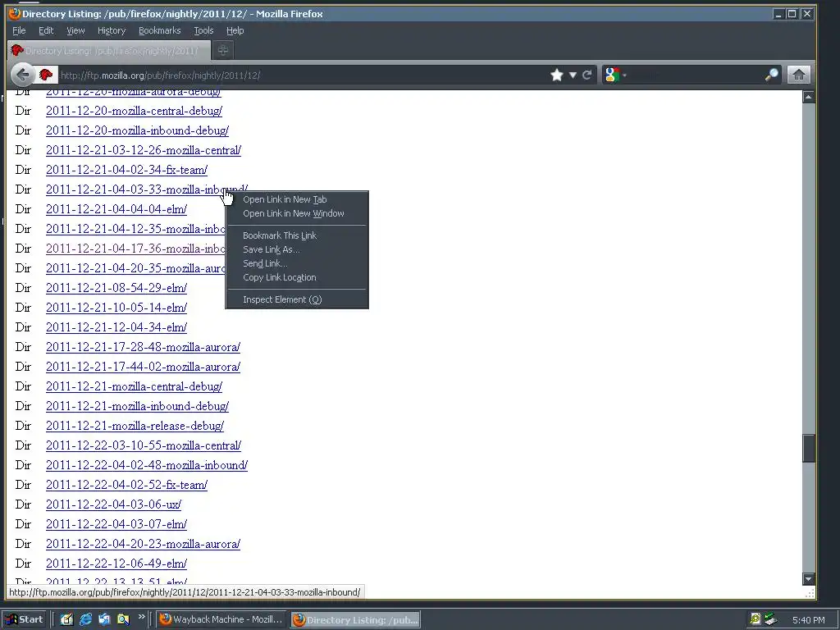Open 2011-12-22-03-10-55-mozilla-central/ link
The width and height of the screenshot is (840, 630).
point(143,445)
